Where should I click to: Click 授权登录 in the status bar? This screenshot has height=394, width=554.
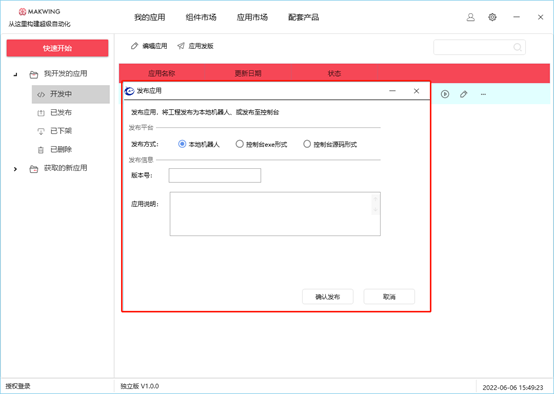click(x=18, y=386)
